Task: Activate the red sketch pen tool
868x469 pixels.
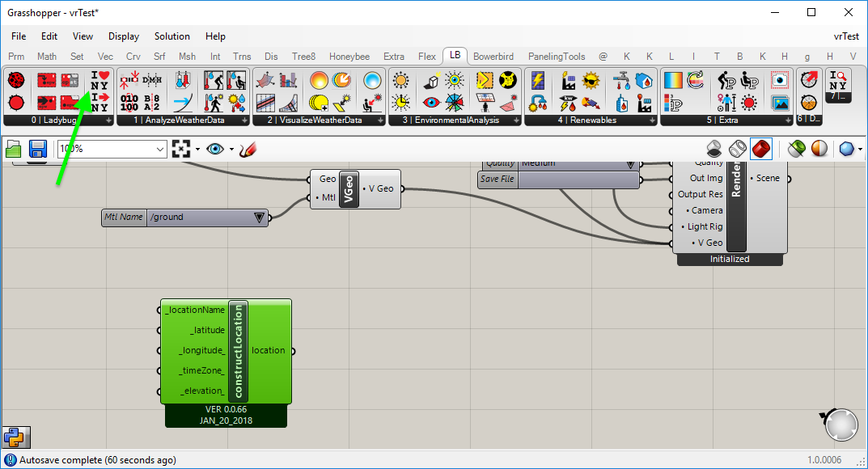Action: 248,149
